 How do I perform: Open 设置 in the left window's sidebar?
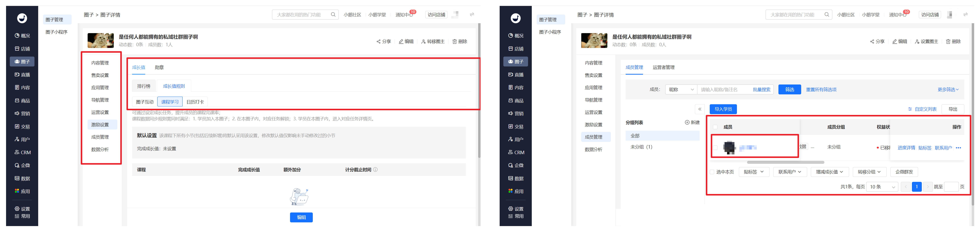click(x=22, y=209)
